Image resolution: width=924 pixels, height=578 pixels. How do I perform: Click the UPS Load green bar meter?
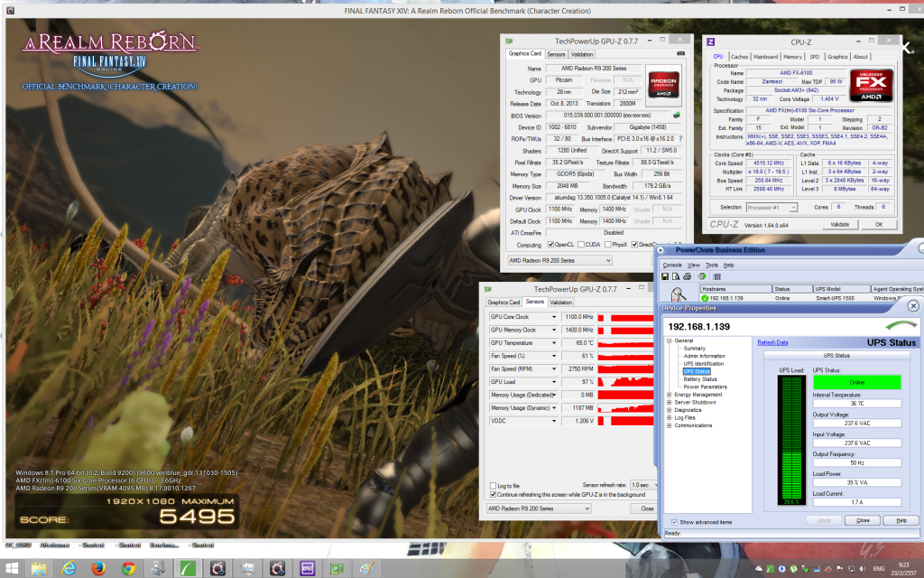click(x=790, y=440)
